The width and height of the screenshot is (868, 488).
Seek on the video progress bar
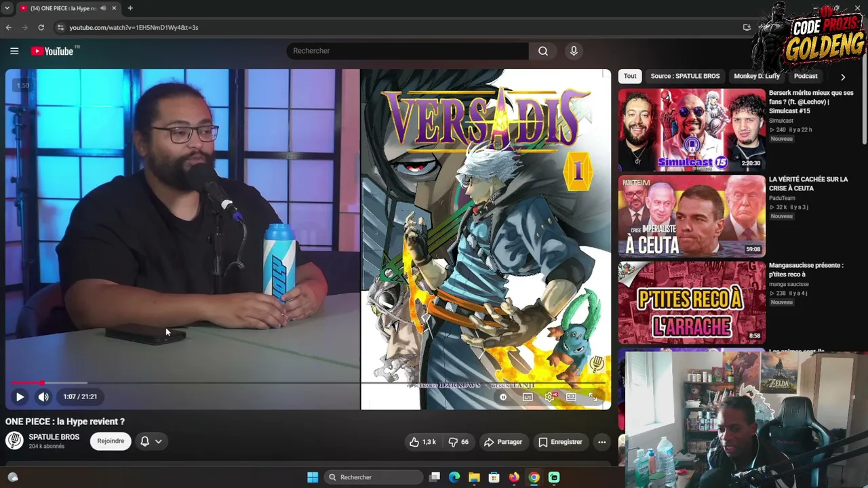click(308, 383)
